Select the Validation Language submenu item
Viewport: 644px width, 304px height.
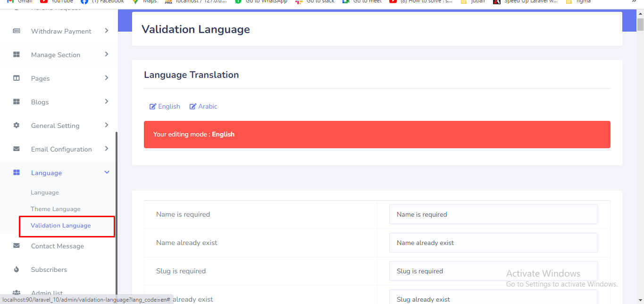point(61,226)
